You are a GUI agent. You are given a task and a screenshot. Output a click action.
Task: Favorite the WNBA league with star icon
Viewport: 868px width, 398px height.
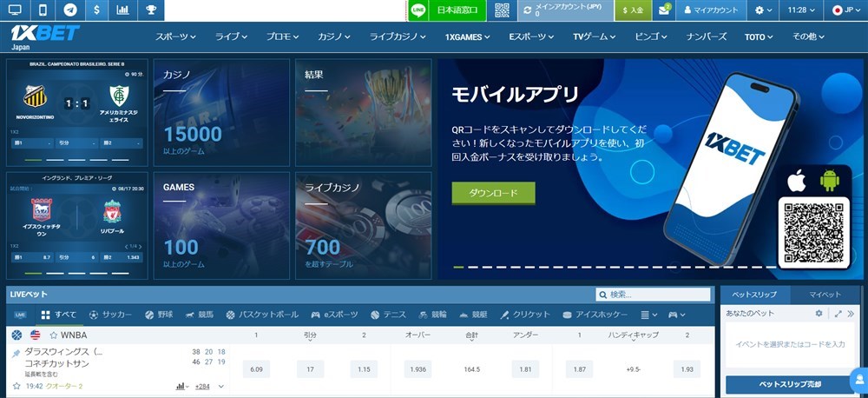54,335
